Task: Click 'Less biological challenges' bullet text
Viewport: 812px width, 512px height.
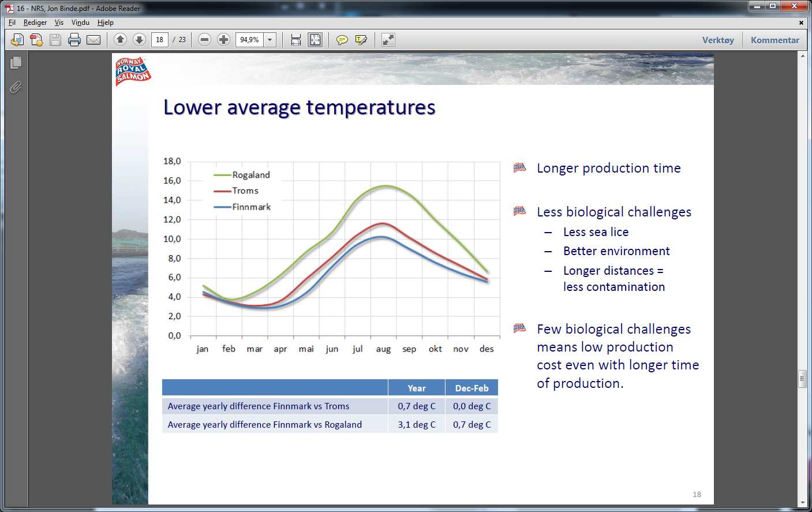Action: coord(614,212)
